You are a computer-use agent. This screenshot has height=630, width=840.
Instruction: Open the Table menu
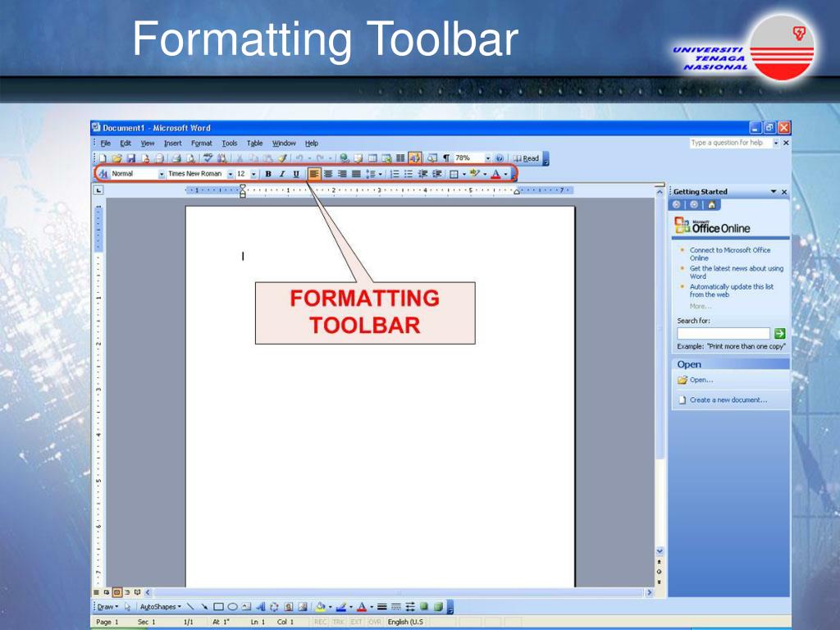point(254,143)
